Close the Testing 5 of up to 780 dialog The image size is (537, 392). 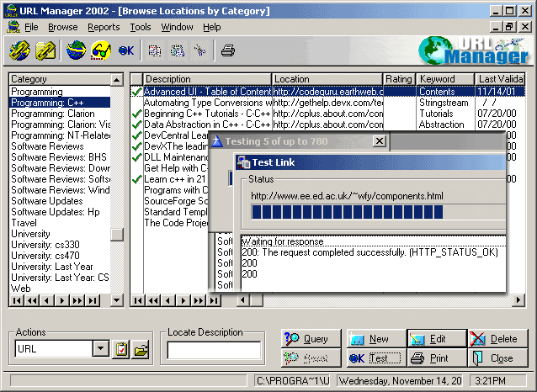click(380, 140)
